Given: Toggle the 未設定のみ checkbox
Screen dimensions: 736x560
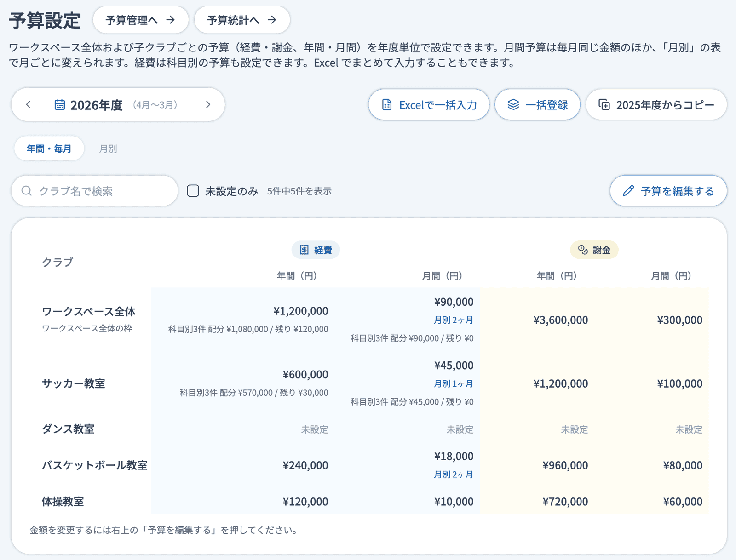Looking at the screenshot, I should click(193, 191).
